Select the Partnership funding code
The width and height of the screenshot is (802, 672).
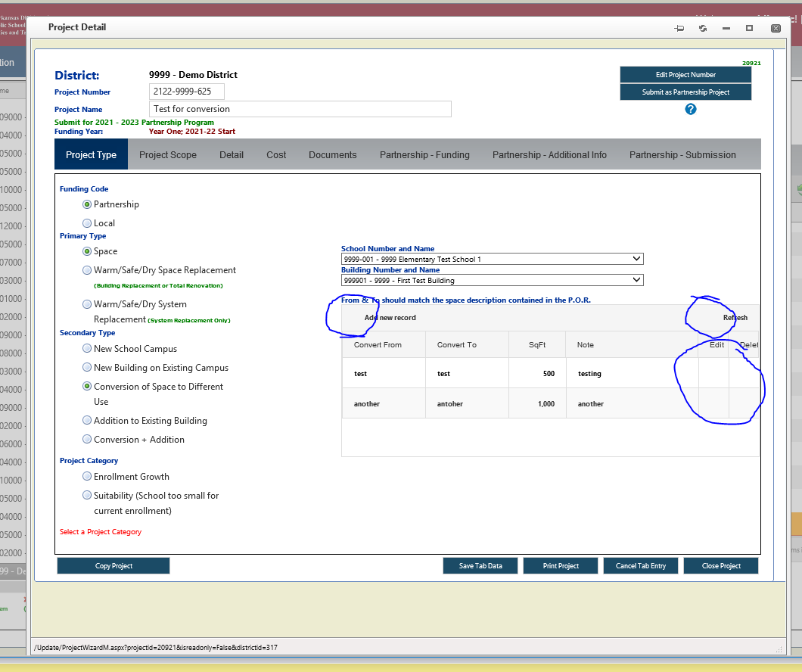[87, 204]
